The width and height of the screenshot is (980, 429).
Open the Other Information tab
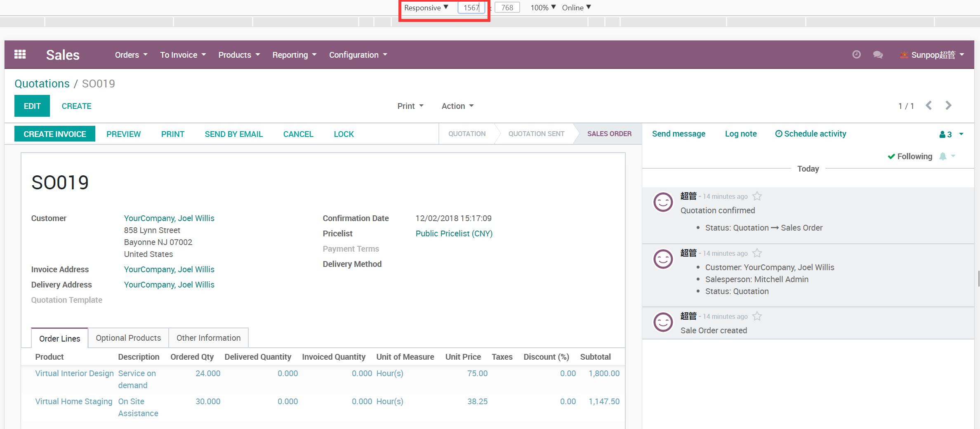click(x=208, y=338)
